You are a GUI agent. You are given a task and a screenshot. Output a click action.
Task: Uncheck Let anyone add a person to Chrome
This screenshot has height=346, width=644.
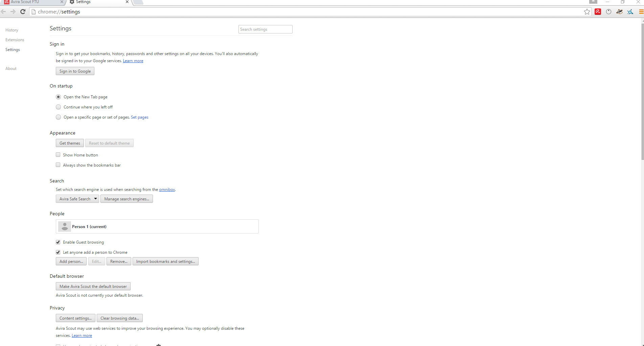(x=58, y=252)
